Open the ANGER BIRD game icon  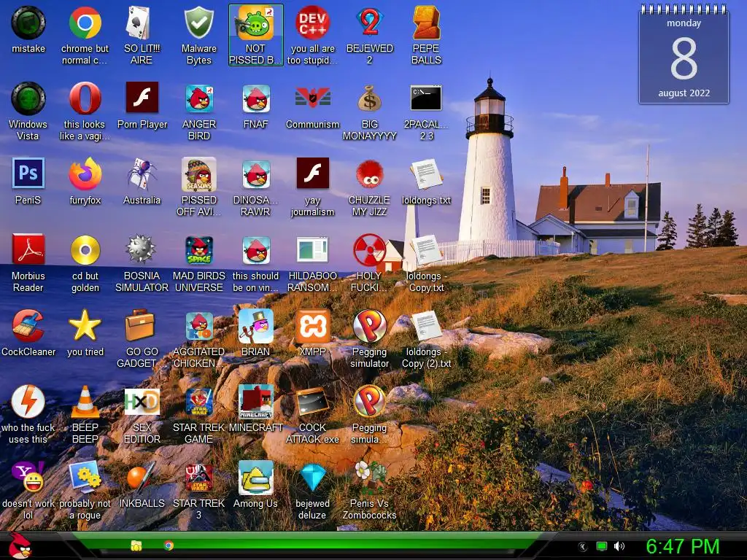click(x=198, y=98)
